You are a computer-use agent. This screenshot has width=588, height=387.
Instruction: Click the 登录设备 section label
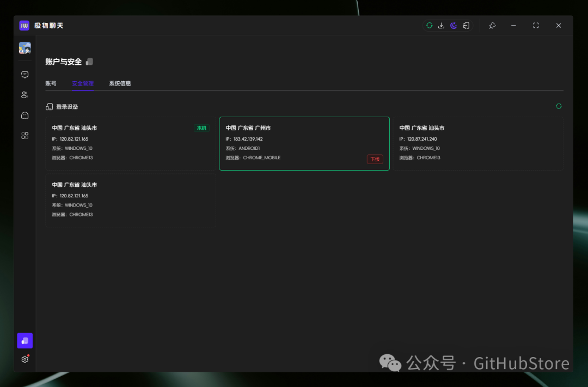point(67,107)
